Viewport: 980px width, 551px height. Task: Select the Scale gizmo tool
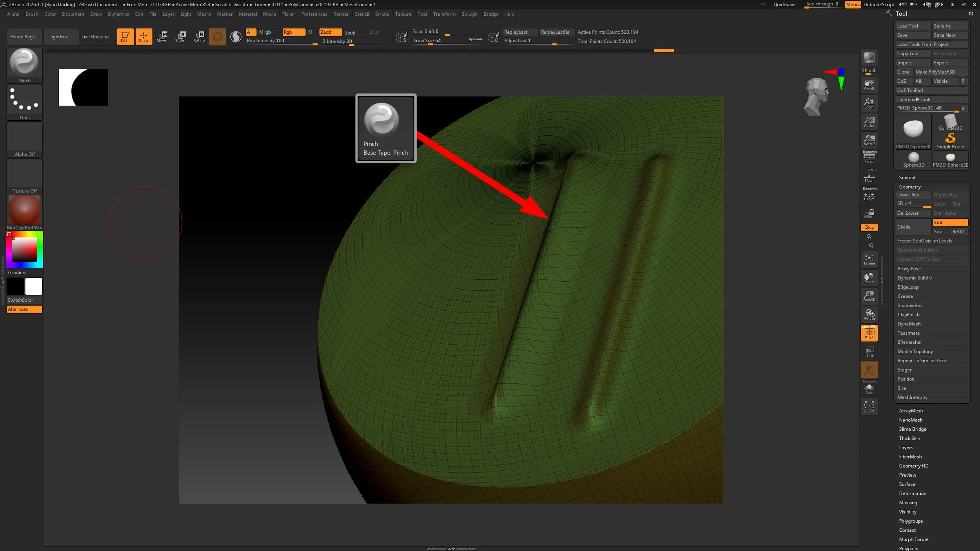pyautogui.click(x=180, y=36)
